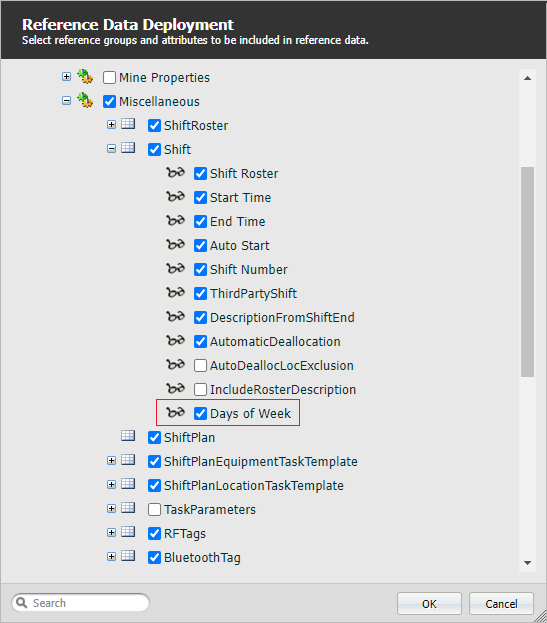Screen dimensions: 547x623
Task: Click the glasses icon beside Shift Roster
Action: (175, 172)
